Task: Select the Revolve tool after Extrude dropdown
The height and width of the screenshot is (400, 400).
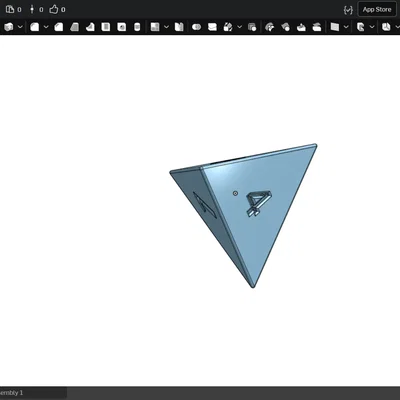Action: coord(59,27)
